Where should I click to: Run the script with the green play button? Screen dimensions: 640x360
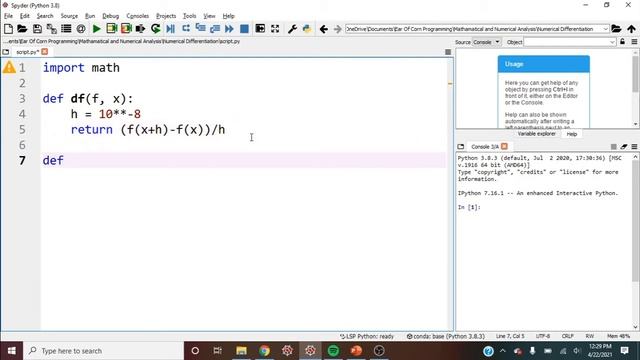pos(97,29)
